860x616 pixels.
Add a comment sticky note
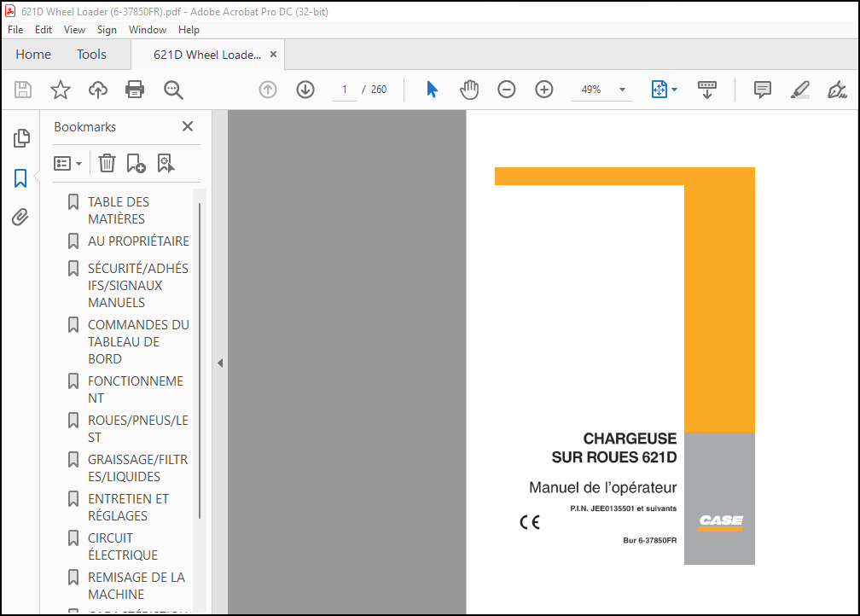coord(763,90)
